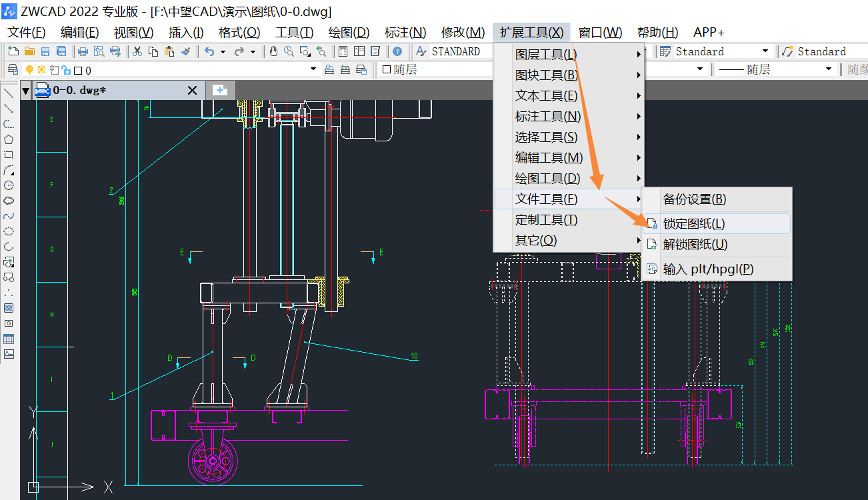Image resolution: width=868 pixels, height=500 pixels.
Task: Create a new drawing file
Action: pyautogui.click(x=13, y=51)
